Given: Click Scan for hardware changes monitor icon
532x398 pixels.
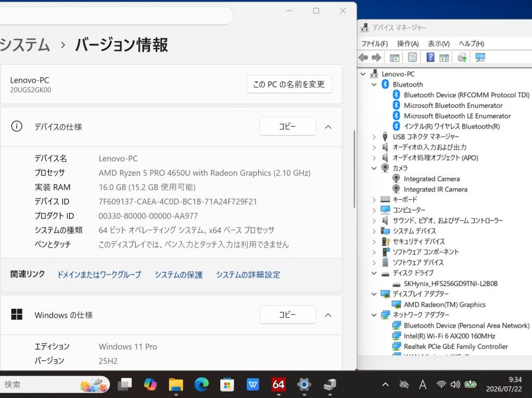Looking at the screenshot, I should pos(480,57).
